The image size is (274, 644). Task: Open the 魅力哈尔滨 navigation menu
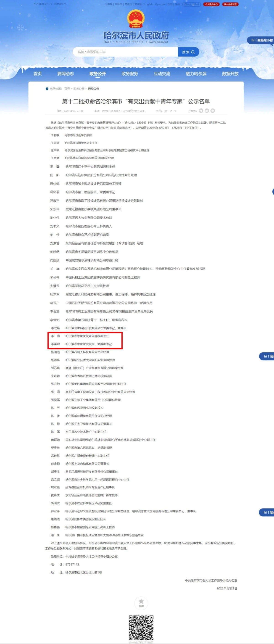click(x=196, y=74)
